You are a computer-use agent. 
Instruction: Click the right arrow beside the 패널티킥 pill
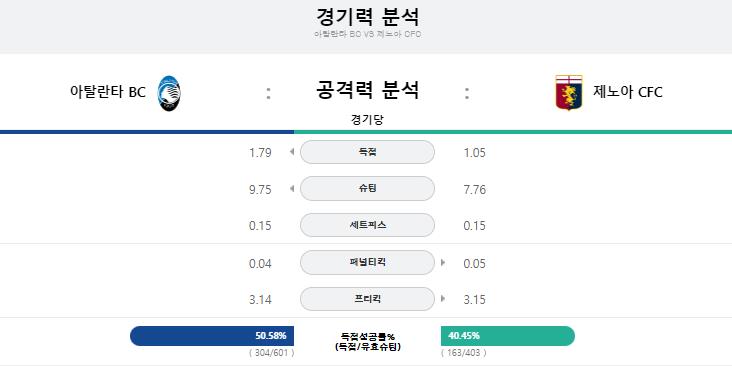click(443, 262)
